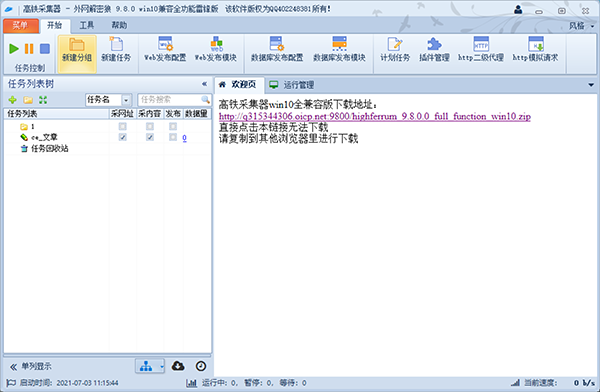This screenshot has height=392, width=600.
Task: Open the tab list dropdown arrow at right
Action: (591, 85)
